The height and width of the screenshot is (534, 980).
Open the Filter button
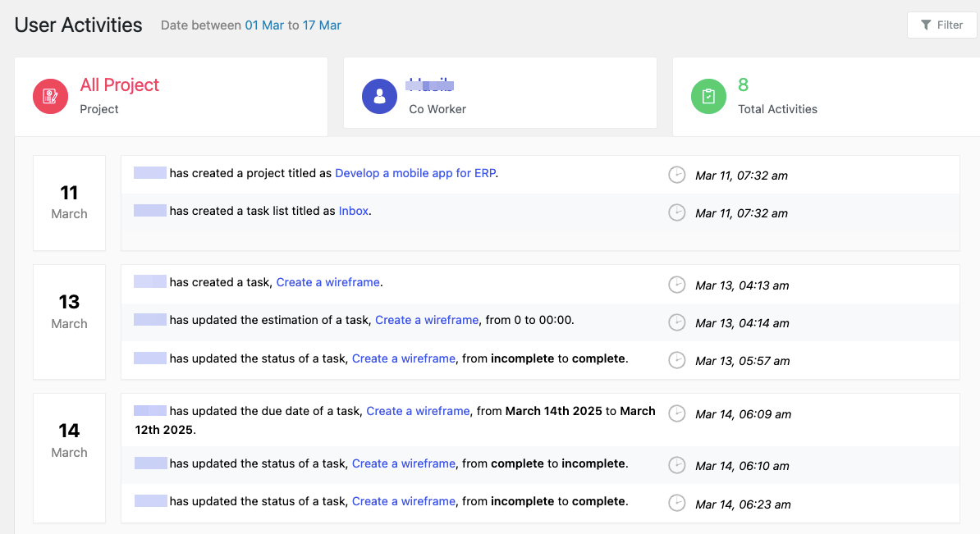coord(941,25)
